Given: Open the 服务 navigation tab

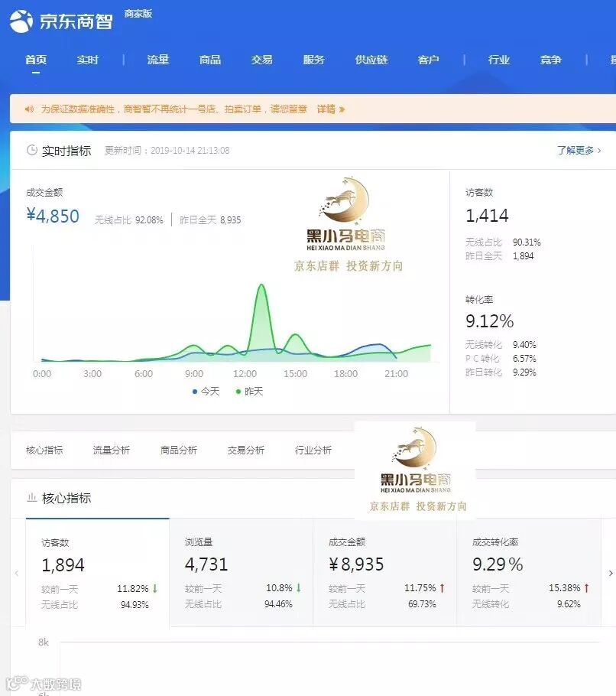Looking at the screenshot, I should click(314, 60).
